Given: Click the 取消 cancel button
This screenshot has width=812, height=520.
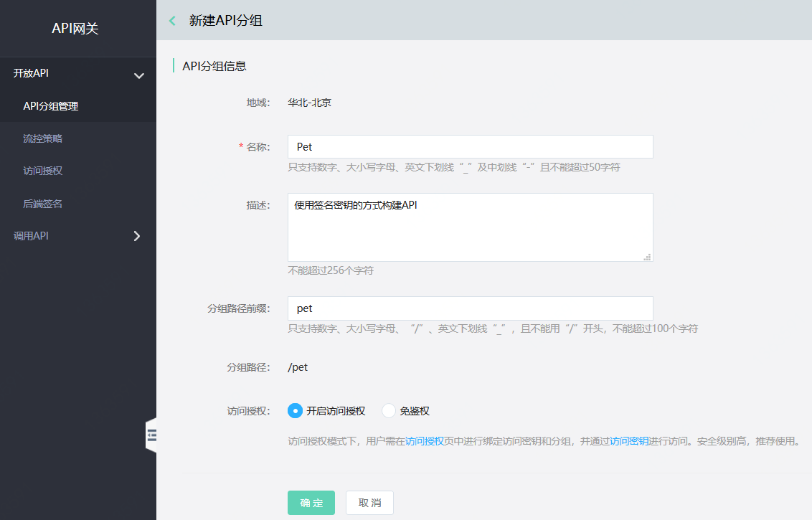Looking at the screenshot, I should 369,503.
